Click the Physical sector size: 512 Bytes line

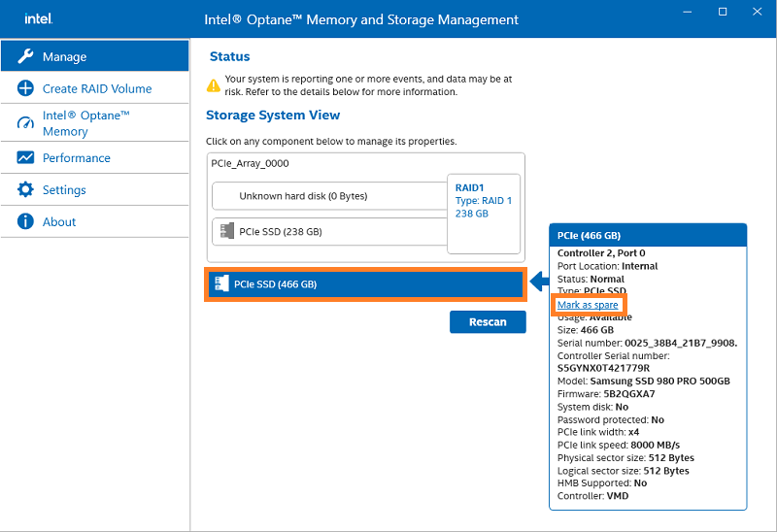(x=625, y=457)
